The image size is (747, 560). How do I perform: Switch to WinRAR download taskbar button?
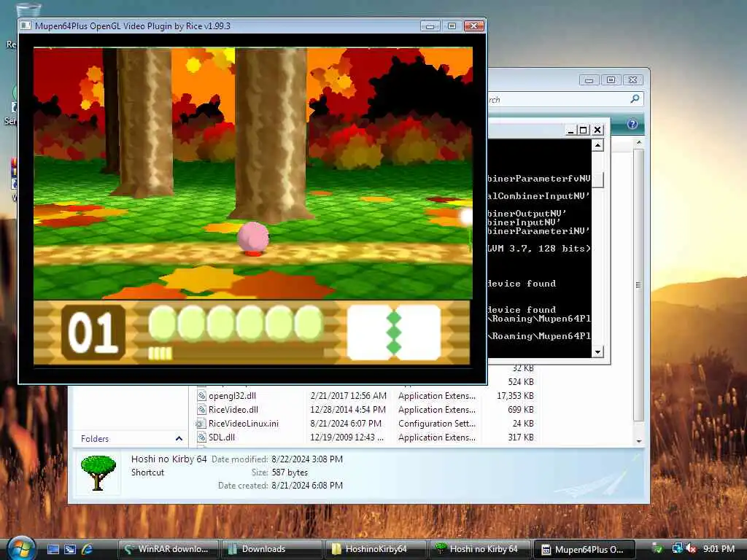(167, 549)
